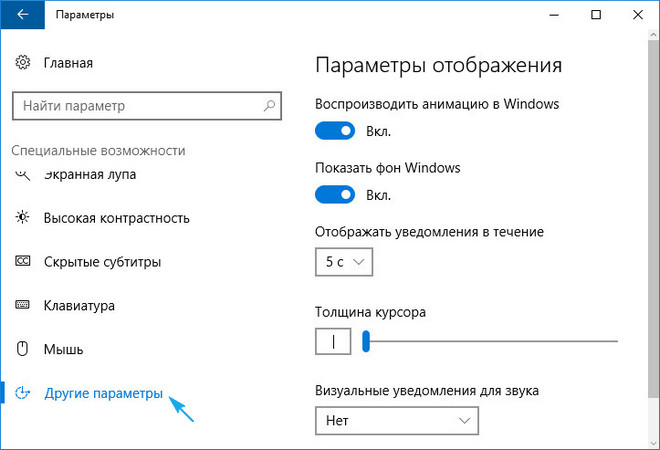This screenshot has height=450, width=660.
Task: Click the Главная gear icon
Action: 23,63
